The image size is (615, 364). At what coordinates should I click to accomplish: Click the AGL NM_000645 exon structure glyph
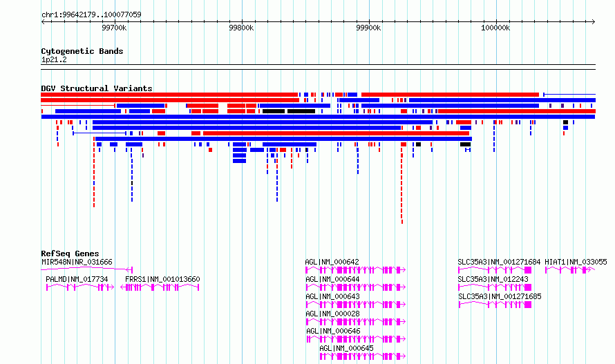tap(362, 356)
